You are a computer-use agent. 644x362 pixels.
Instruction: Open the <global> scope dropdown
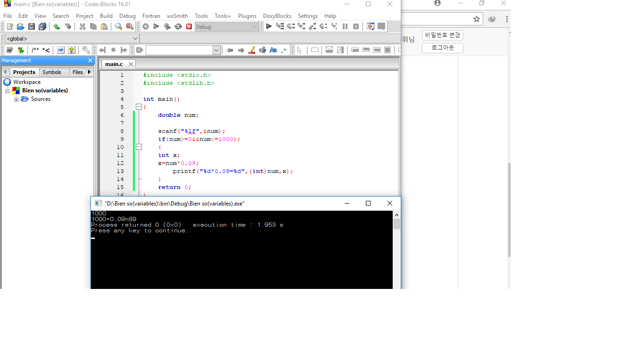click(x=135, y=39)
